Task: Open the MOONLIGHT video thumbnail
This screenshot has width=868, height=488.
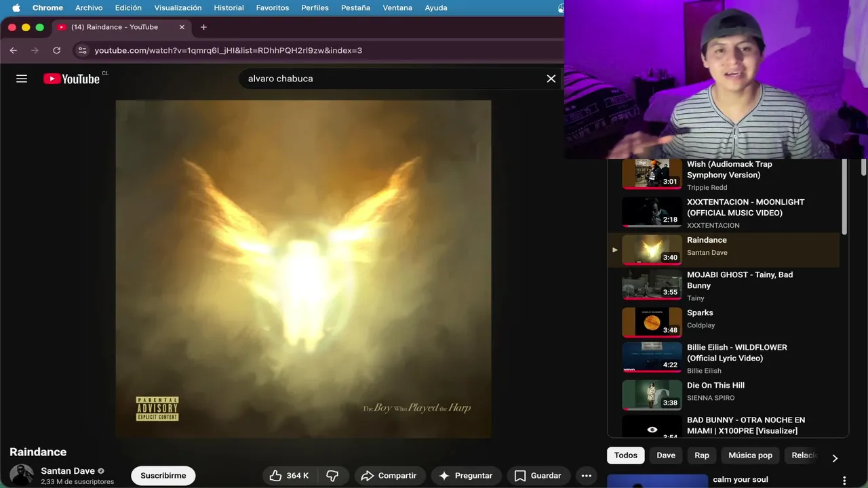Action: pos(652,212)
